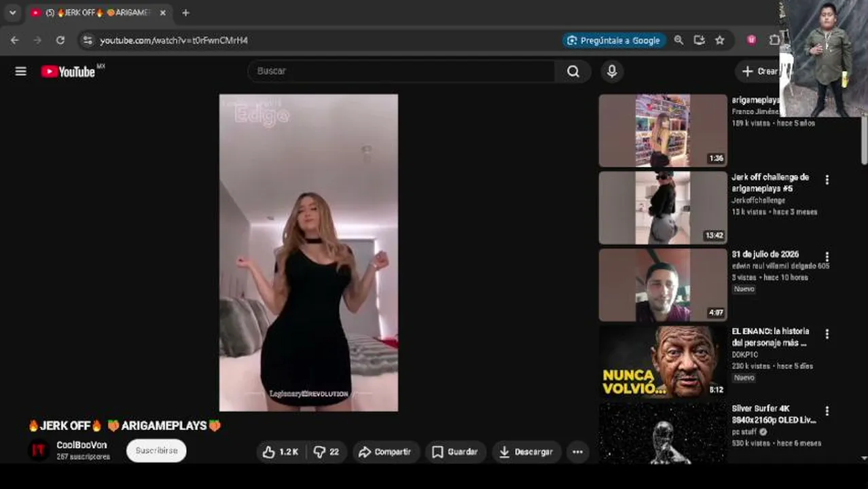Open options menu for EL ENANO video

[827, 334]
